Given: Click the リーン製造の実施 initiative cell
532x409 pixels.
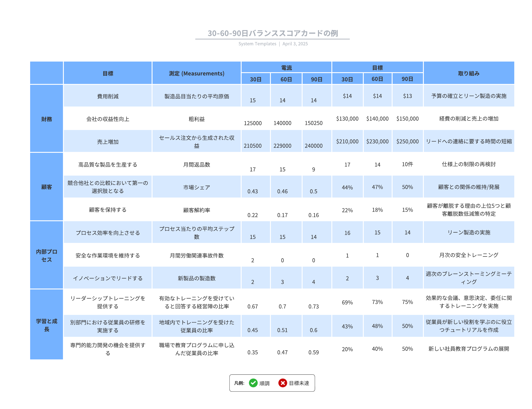Looking at the screenshot, I should point(469,232).
